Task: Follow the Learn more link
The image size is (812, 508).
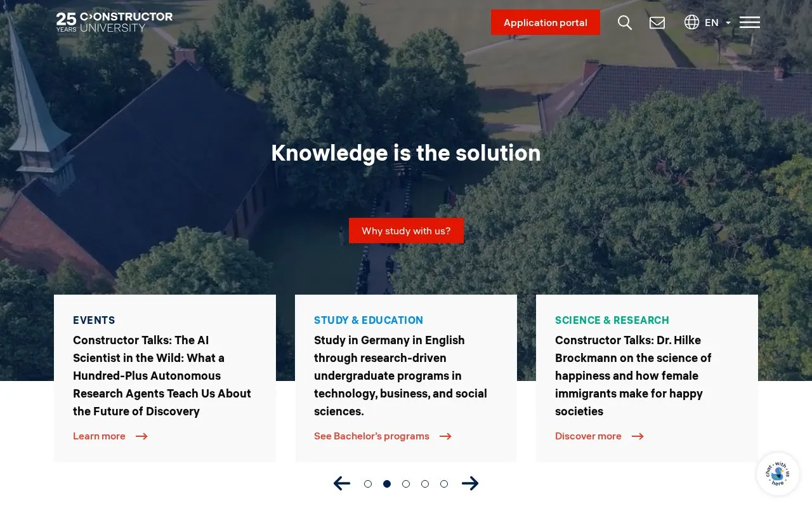Action: (99, 436)
